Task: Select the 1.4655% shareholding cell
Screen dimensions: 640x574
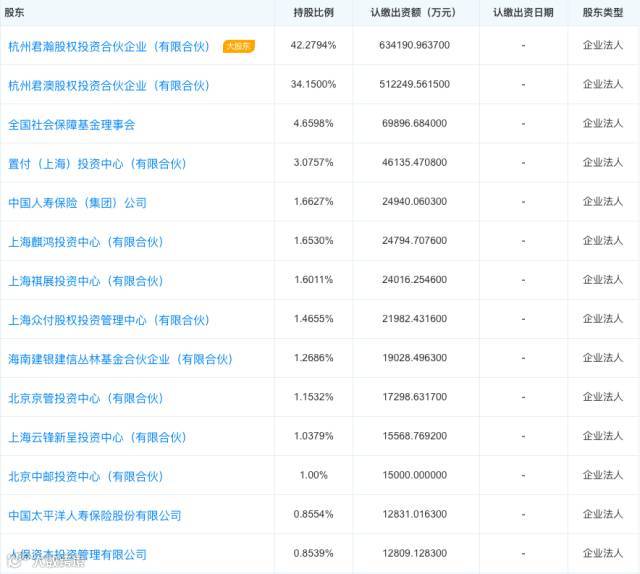Action: (313, 319)
